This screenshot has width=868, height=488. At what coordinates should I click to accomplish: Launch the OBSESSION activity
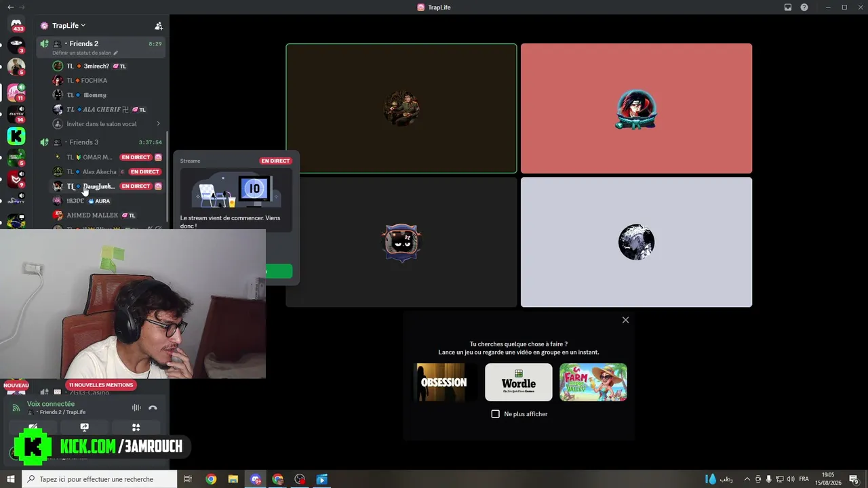tap(444, 382)
